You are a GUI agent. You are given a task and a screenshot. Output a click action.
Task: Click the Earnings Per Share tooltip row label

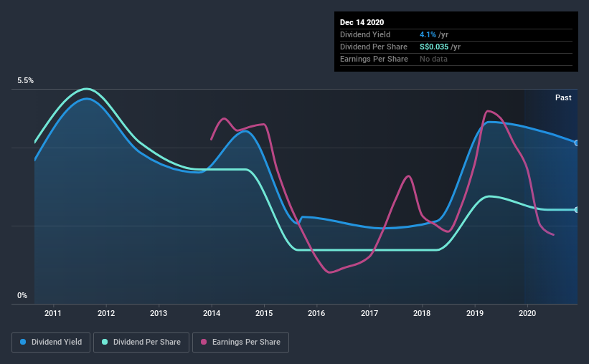[374, 59]
